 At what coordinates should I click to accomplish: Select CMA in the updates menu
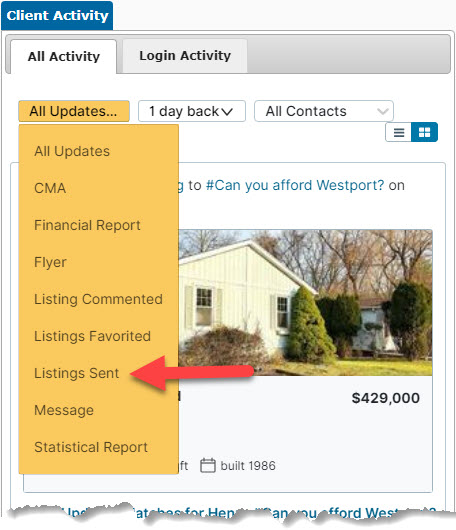(50, 188)
